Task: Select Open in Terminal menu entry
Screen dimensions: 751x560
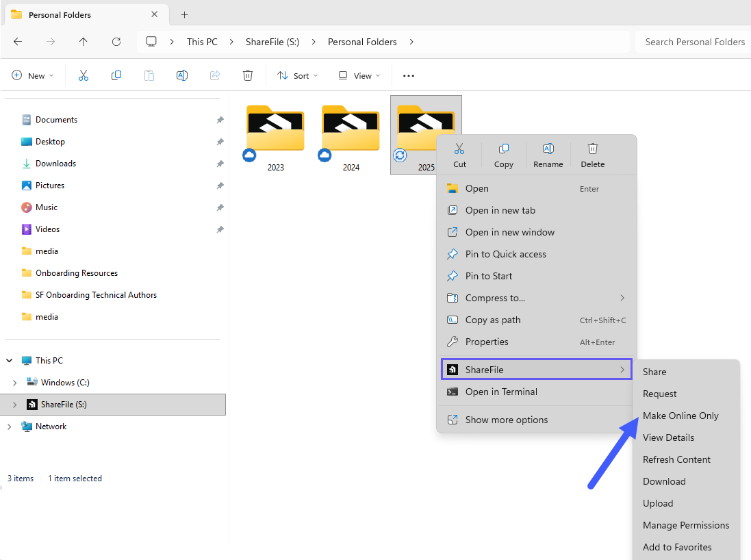Action: pos(501,392)
